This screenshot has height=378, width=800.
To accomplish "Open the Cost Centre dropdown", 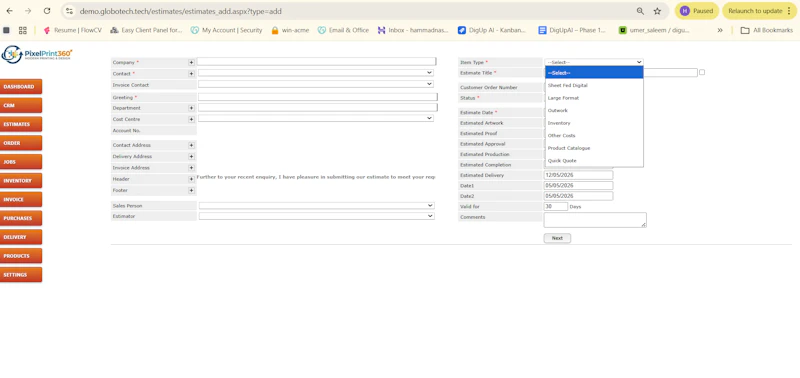I will 316,118.
